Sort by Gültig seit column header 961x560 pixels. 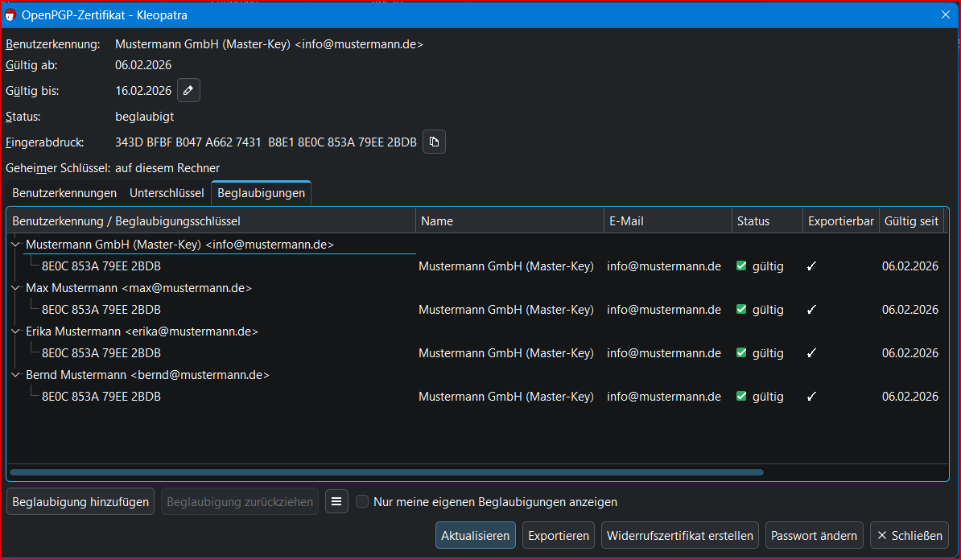point(911,221)
